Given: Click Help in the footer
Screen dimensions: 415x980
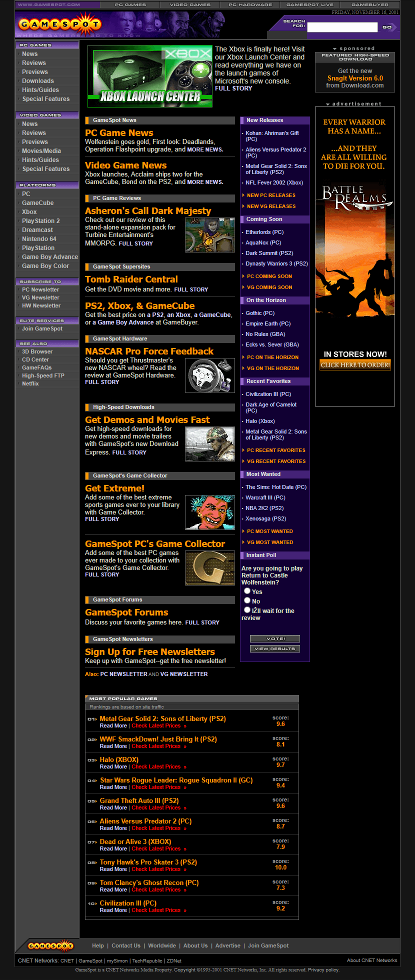Looking at the screenshot, I should (x=98, y=945).
